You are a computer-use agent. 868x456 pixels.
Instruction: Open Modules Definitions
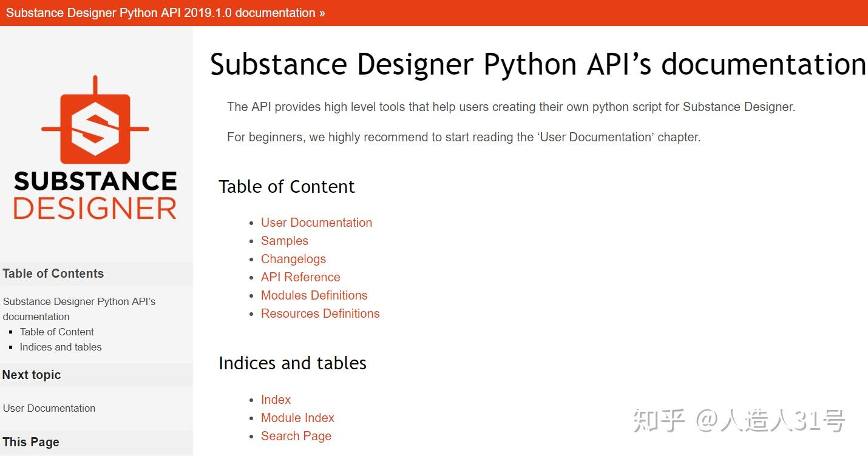click(x=314, y=295)
